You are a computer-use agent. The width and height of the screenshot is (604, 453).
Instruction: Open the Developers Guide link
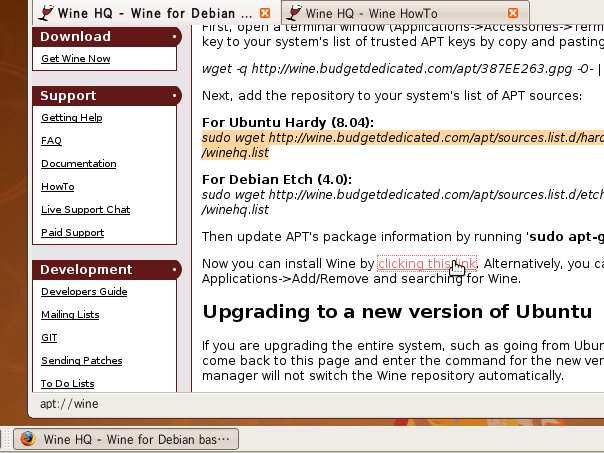pos(84,292)
